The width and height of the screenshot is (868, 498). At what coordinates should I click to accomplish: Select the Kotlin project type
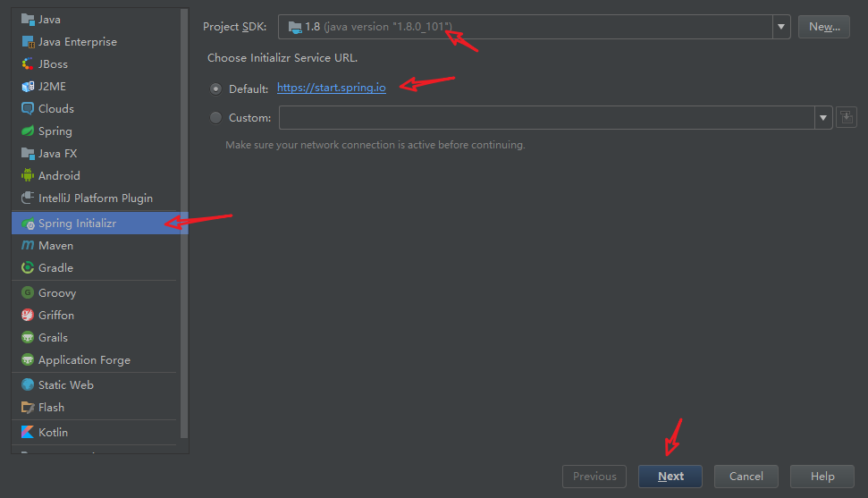click(x=96, y=432)
